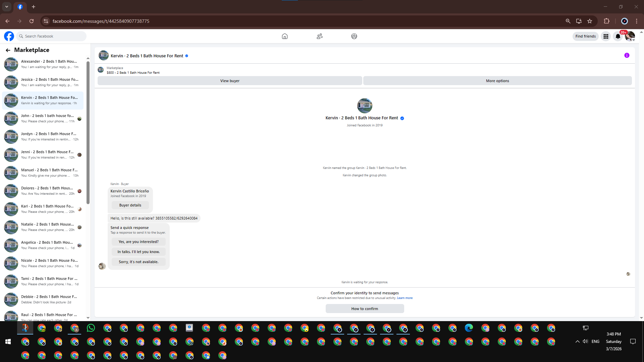This screenshot has height=362, width=644.
Task: Open the Windows notification center icon
Action: [x=633, y=342]
